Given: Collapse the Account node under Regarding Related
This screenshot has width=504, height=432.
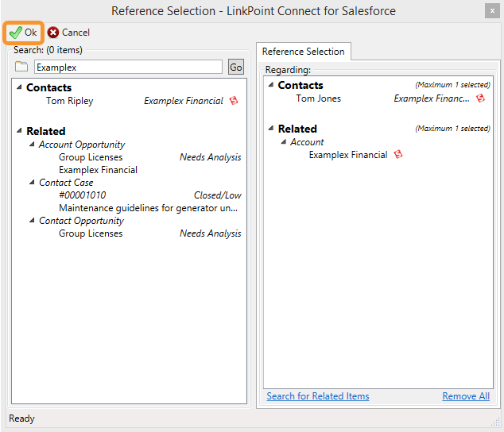Looking at the screenshot, I should tap(284, 141).
